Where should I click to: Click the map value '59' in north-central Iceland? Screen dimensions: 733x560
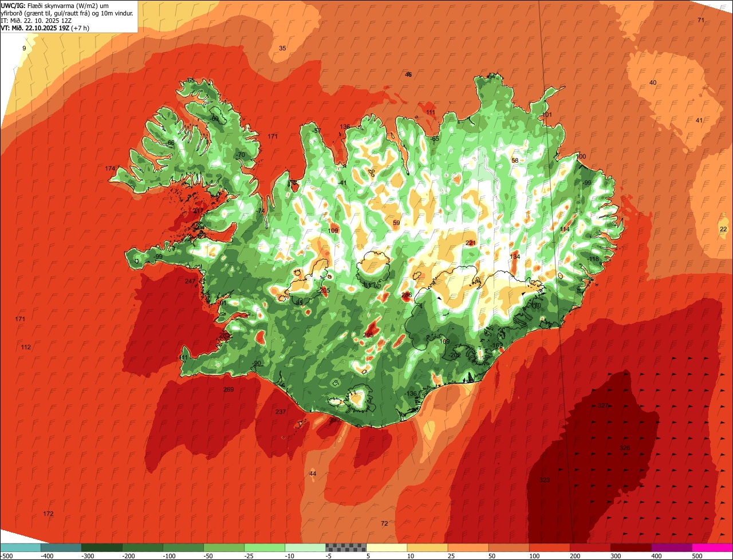pyautogui.click(x=396, y=223)
